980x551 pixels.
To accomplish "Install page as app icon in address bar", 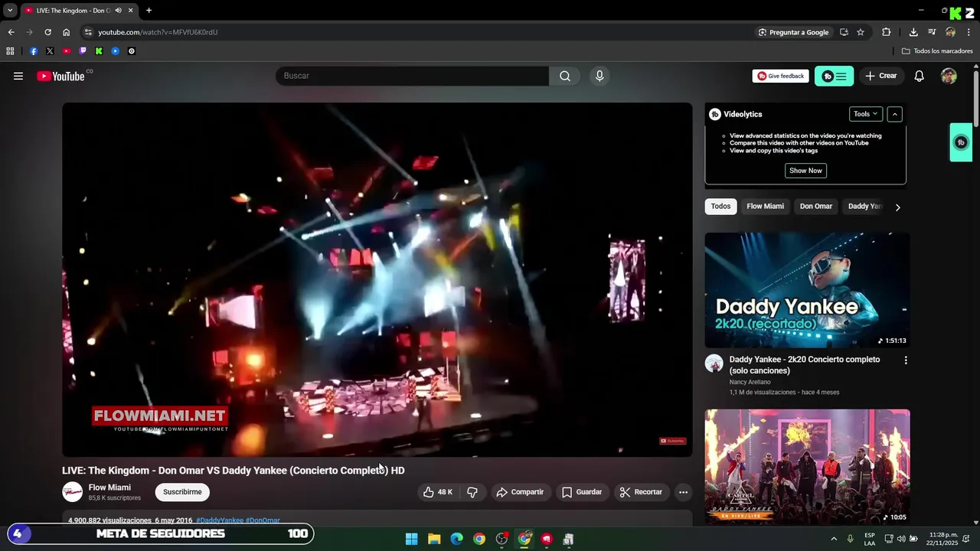I will click(844, 32).
